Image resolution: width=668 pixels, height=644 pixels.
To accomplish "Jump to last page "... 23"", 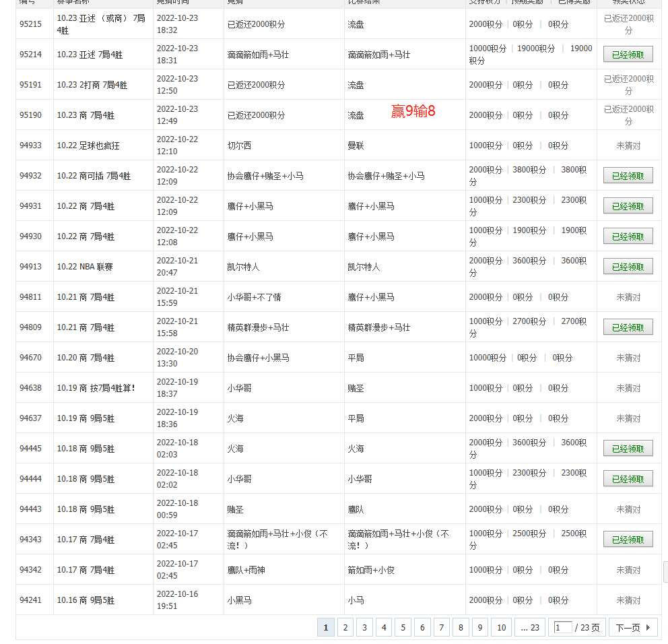I will (530, 628).
